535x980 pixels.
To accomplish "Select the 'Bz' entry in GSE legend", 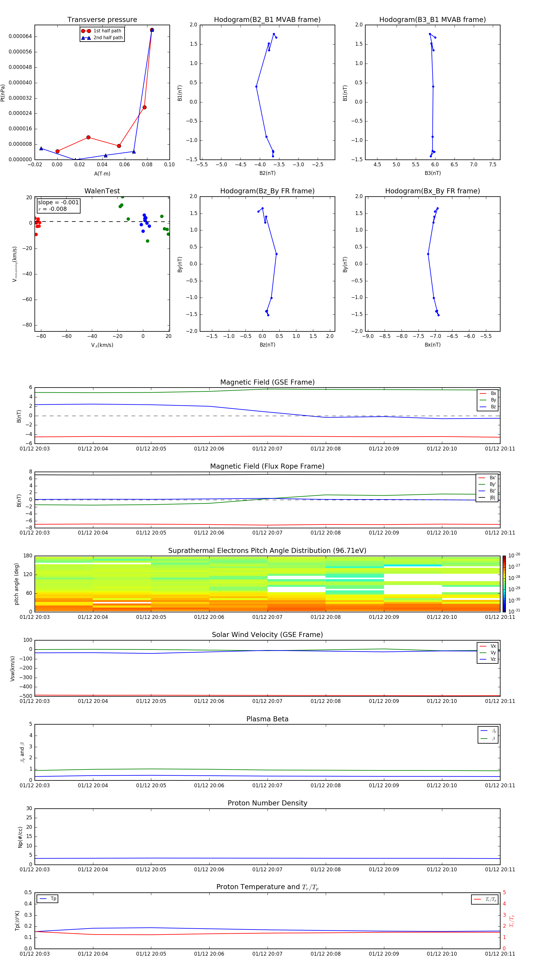I will [x=488, y=407].
